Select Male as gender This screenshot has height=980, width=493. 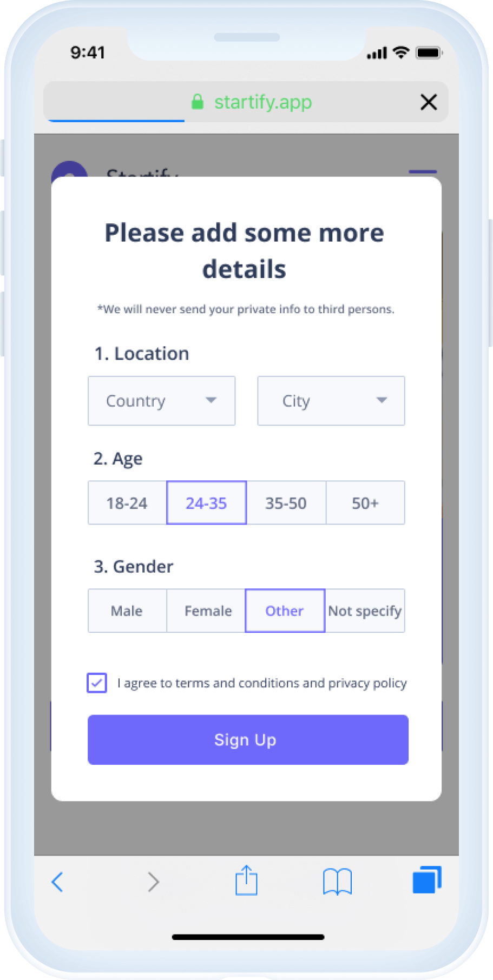(x=127, y=611)
